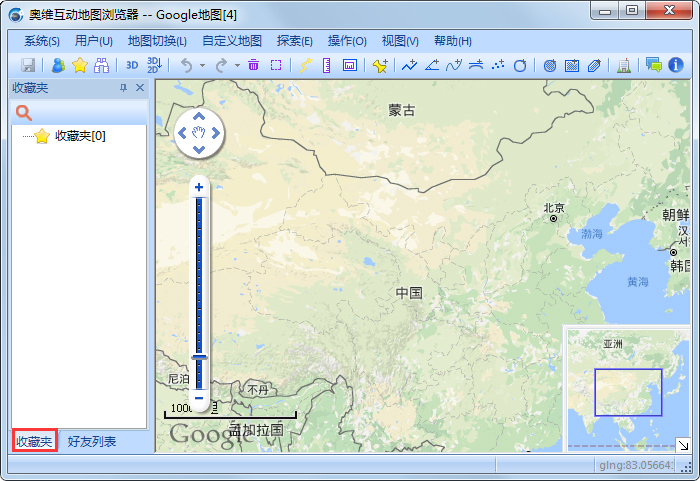700x481 pixels.
Task: Select the 收藏夹[0] tree node
Action: point(71,136)
